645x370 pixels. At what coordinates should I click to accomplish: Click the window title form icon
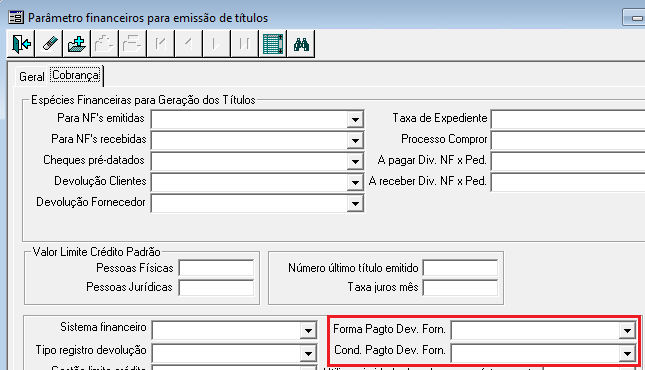16,18
